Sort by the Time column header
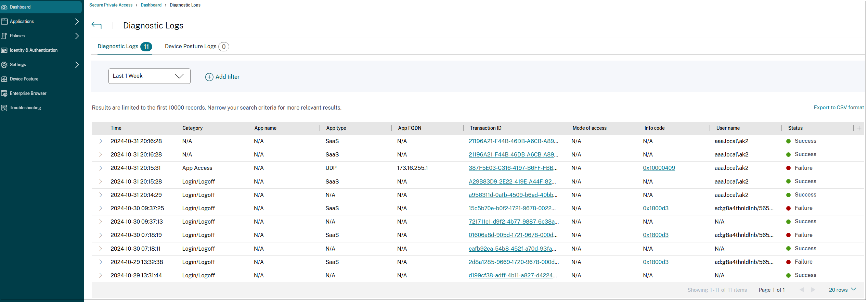The width and height of the screenshot is (868, 302). pyautogui.click(x=116, y=128)
